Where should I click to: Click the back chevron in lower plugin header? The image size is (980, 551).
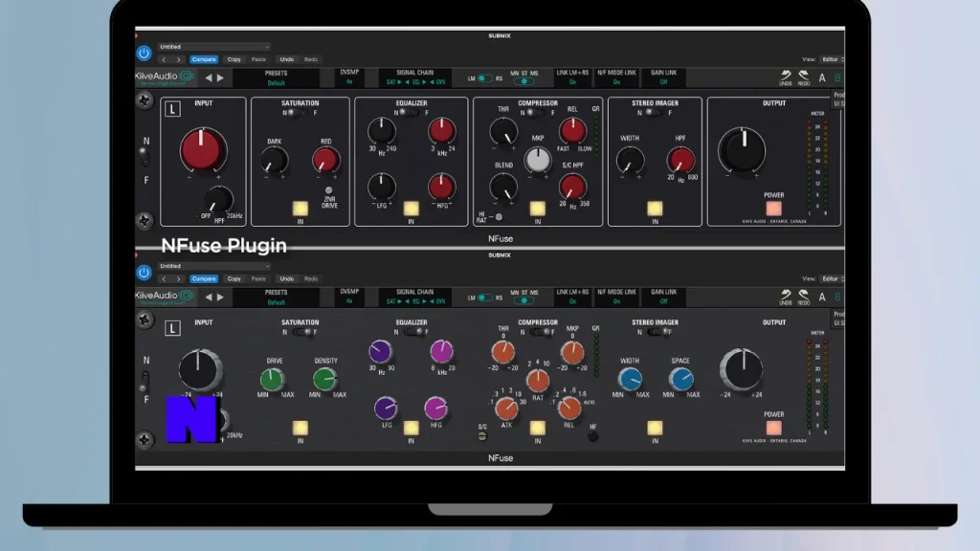pos(165,278)
